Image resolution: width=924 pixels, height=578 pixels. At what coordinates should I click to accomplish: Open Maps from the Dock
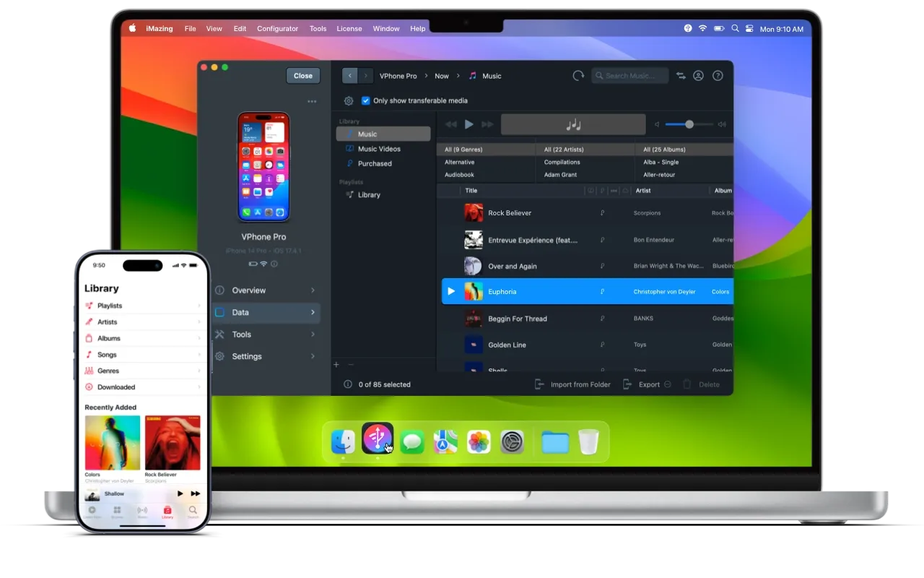coord(445,441)
